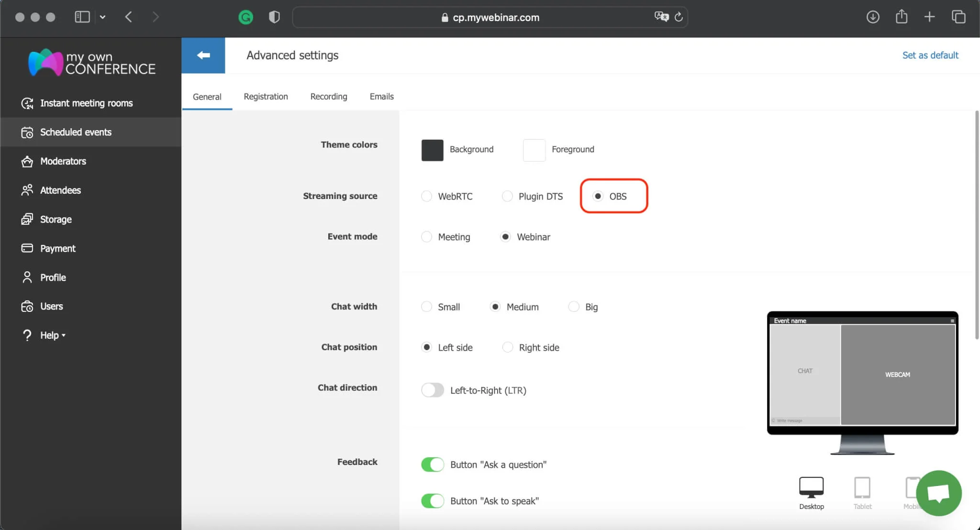The width and height of the screenshot is (980, 530).
Task: Click the browser address bar
Action: (496, 18)
